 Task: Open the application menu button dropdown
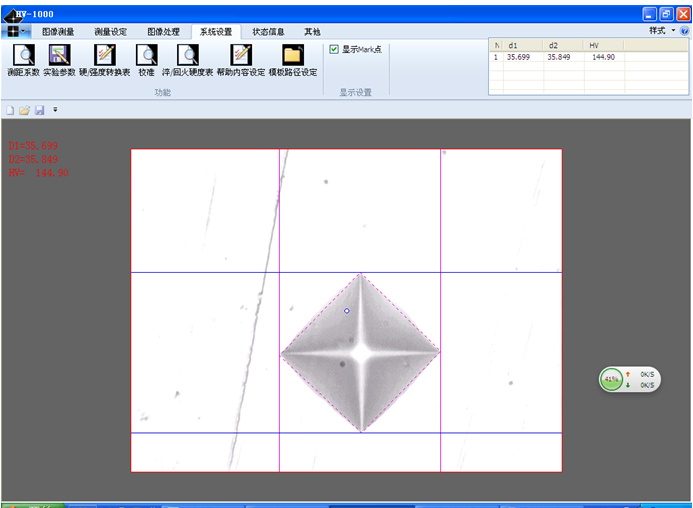click(x=17, y=32)
